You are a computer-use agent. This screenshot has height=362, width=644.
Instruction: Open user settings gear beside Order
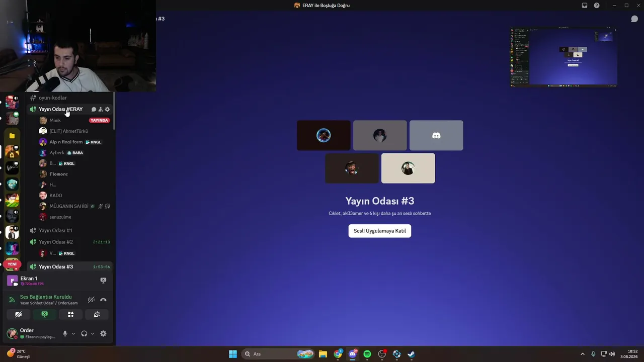[x=103, y=333]
